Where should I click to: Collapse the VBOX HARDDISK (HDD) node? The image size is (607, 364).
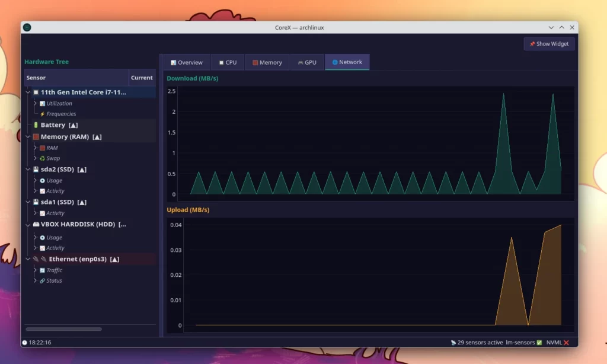(x=28, y=225)
